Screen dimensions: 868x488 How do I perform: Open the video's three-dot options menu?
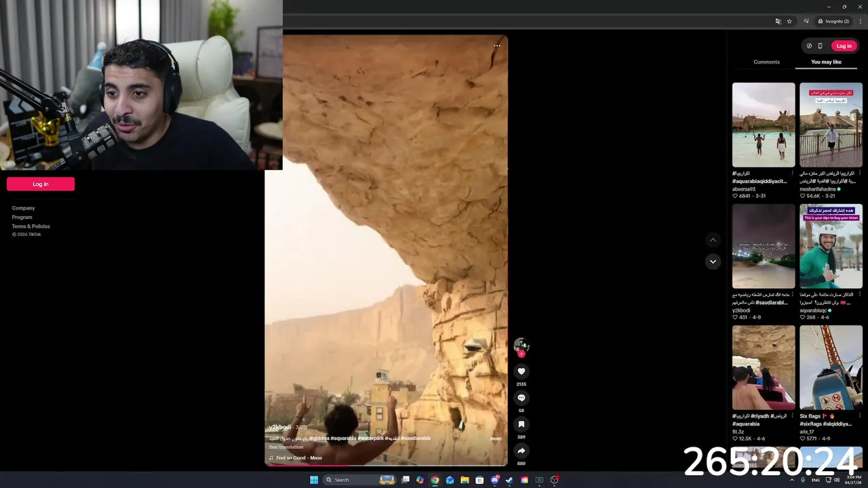(x=497, y=45)
